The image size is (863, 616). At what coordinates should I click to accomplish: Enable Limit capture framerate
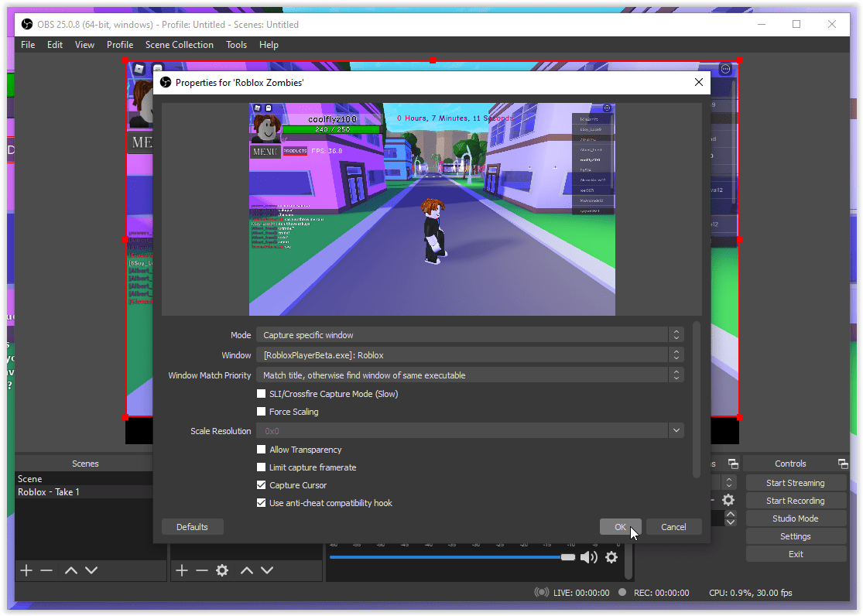(262, 467)
